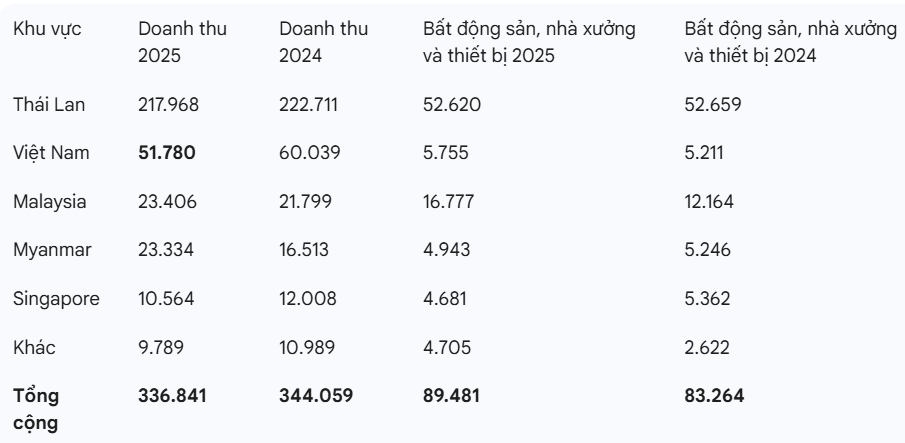Image resolution: width=905 pixels, height=443 pixels.
Task: Click the "Doanh thu 2025" column header
Action: (182, 43)
